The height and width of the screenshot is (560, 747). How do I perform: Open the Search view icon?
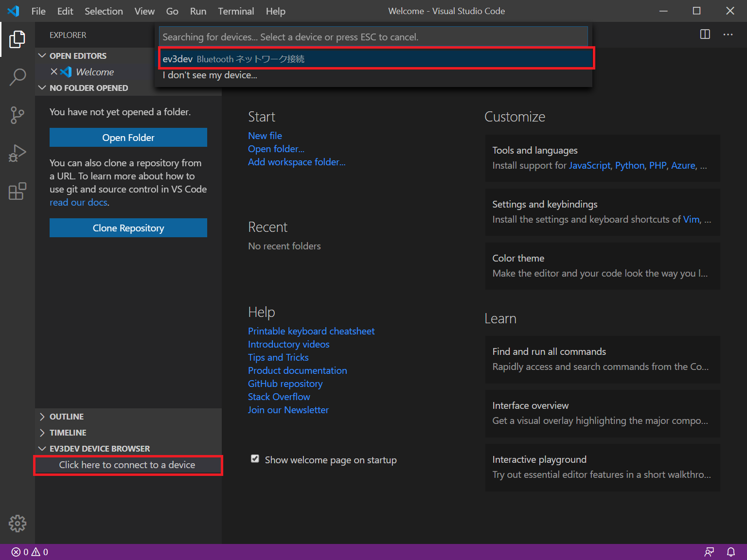click(18, 77)
